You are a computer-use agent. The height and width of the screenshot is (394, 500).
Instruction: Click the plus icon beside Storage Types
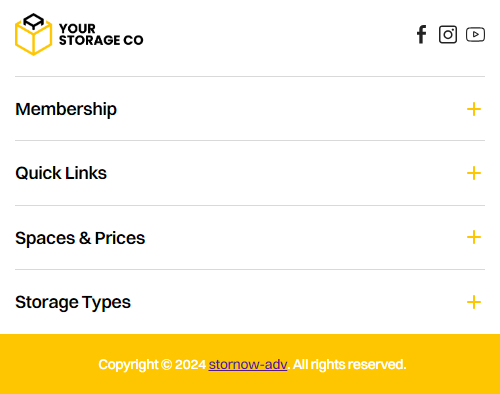[x=474, y=302]
